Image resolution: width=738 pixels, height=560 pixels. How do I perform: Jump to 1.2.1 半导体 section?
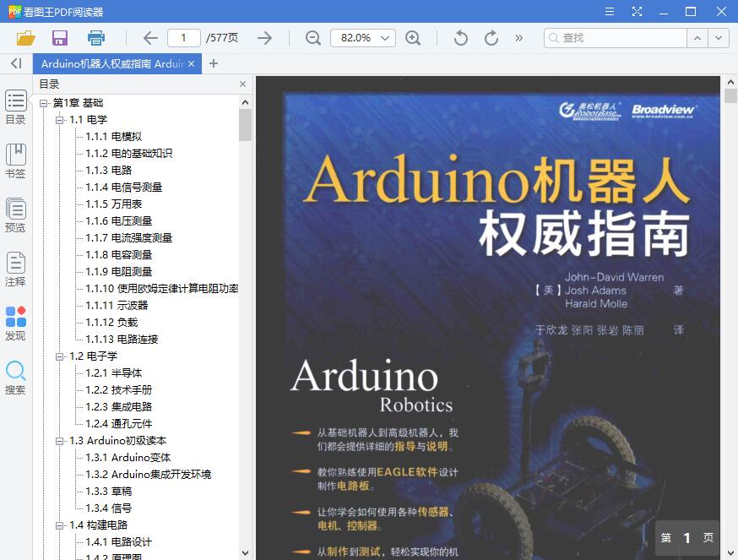[113, 373]
